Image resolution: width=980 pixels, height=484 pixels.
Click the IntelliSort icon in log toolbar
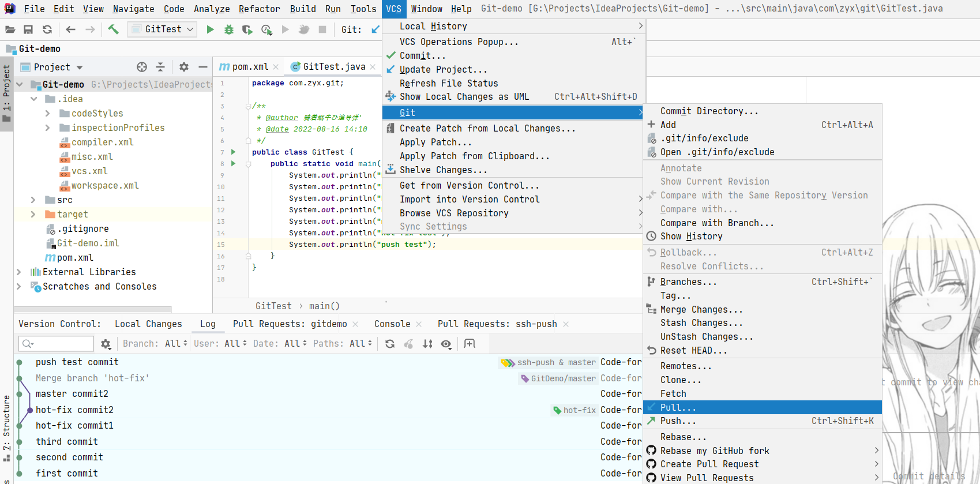tap(427, 344)
